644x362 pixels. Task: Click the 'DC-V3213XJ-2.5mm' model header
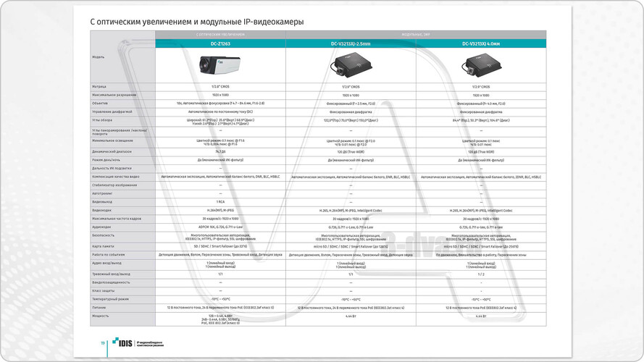[x=351, y=43]
